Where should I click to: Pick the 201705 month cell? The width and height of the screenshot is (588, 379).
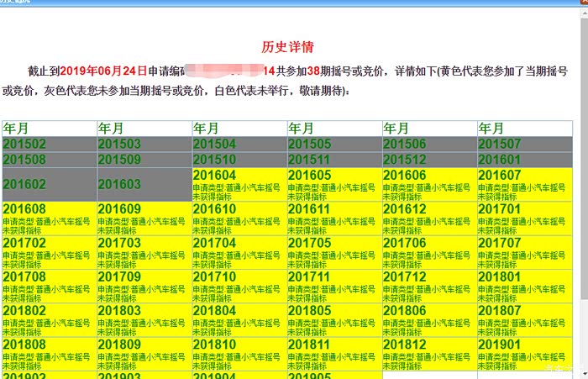[335, 252]
